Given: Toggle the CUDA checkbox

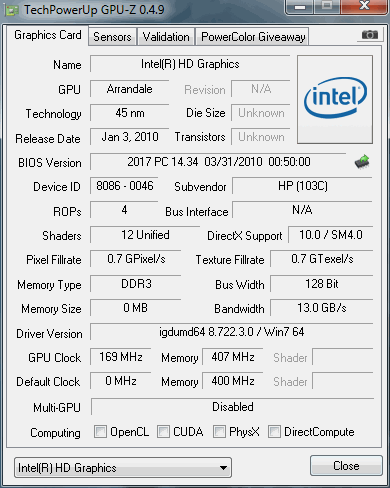Looking at the screenshot, I should (x=163, y=431).
